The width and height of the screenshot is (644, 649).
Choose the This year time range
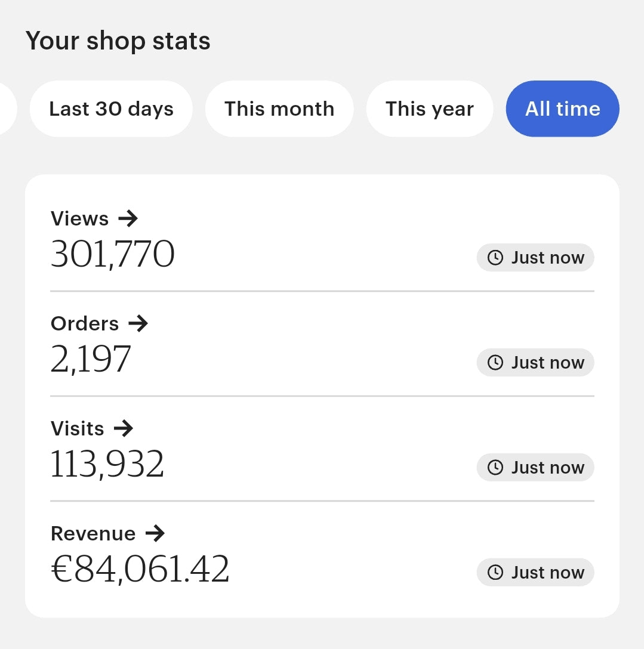tap(429, 109)
